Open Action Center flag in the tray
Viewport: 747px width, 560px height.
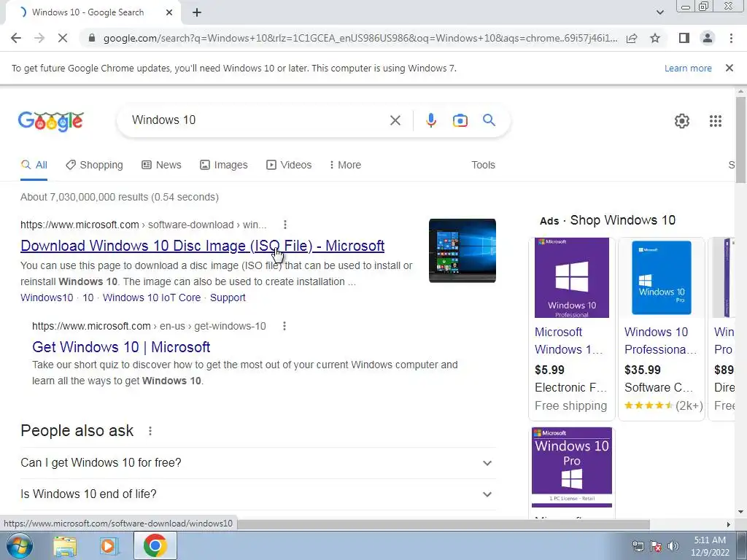656,546
